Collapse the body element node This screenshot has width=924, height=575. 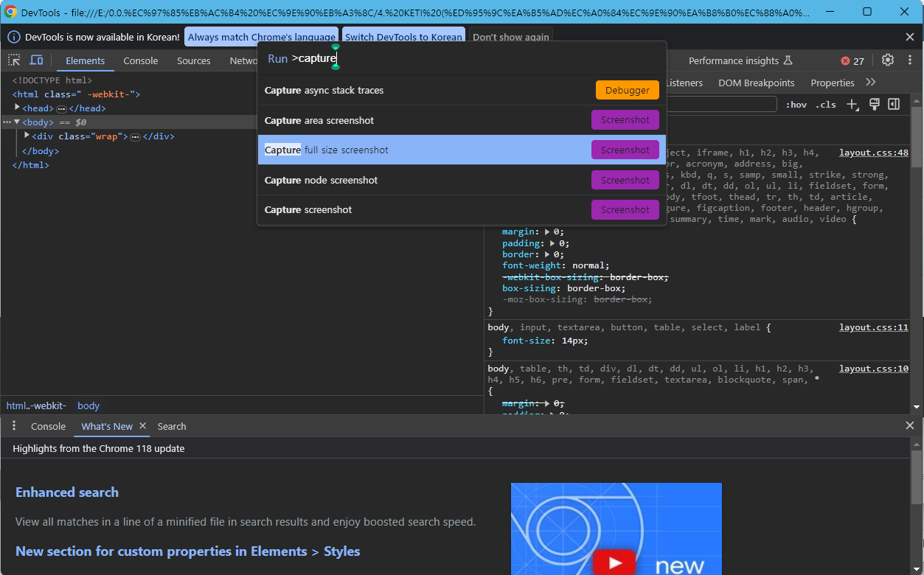(17, 122)
